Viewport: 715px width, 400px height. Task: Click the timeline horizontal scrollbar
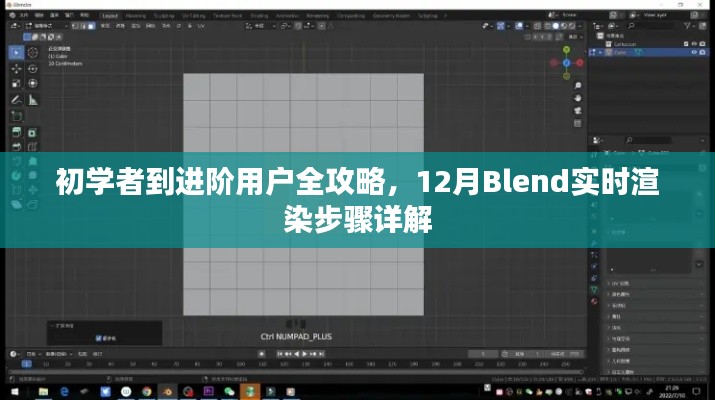pyautogui.click(x=295, y=372)
